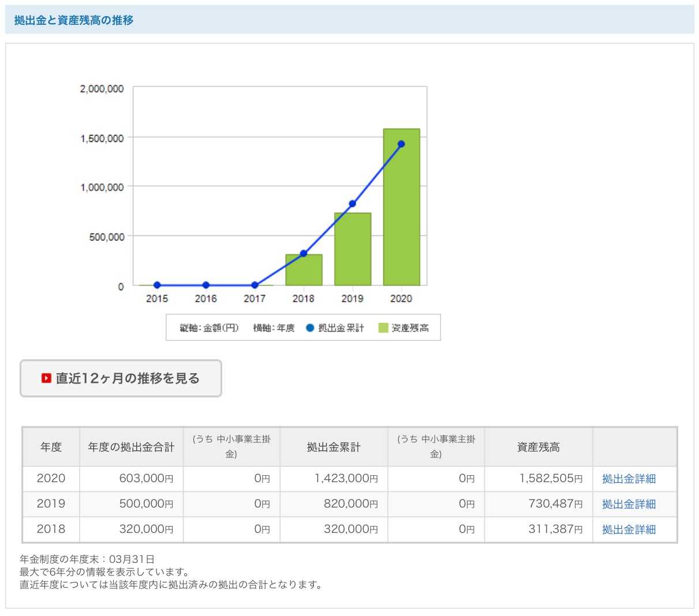Viewport: 699px width, 616px height.
Task: Select the 2017 blue data point
Action: [x=255, y=285]
